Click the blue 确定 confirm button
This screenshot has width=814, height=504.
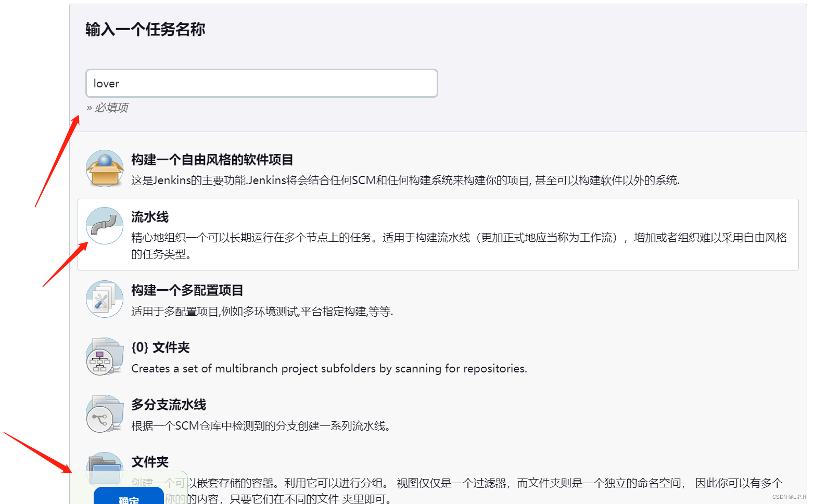[x=129, y=496]
